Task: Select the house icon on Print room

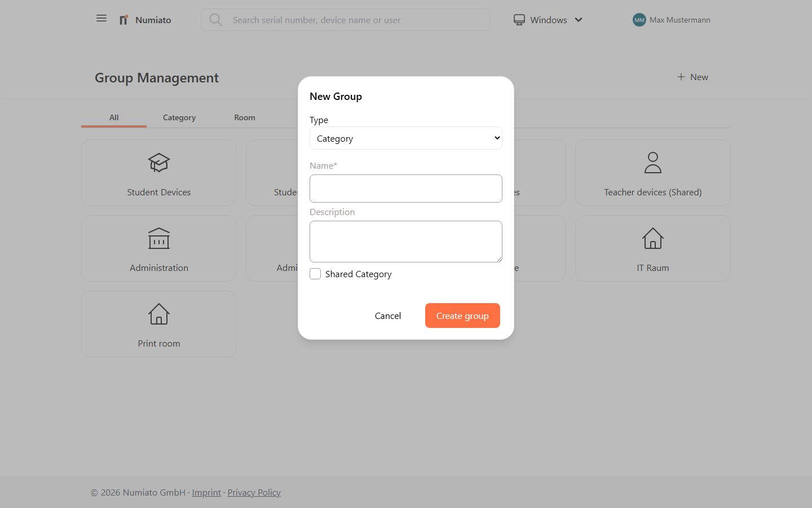Action: coord(158,314)
